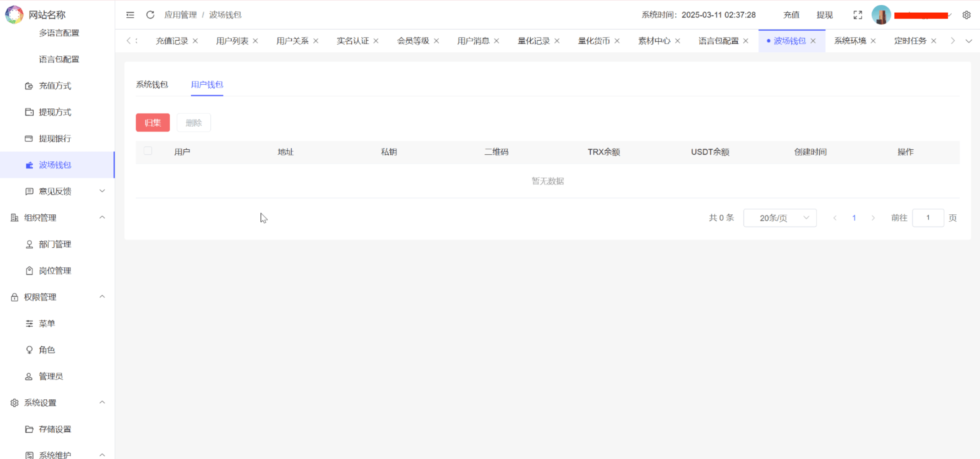Select the 部门管理 sidebar icon
This screenshot has height=459, width=980.
coord(29,244)
